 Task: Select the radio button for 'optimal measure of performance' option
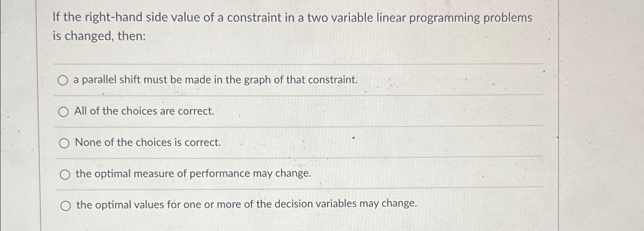(65, 174)
